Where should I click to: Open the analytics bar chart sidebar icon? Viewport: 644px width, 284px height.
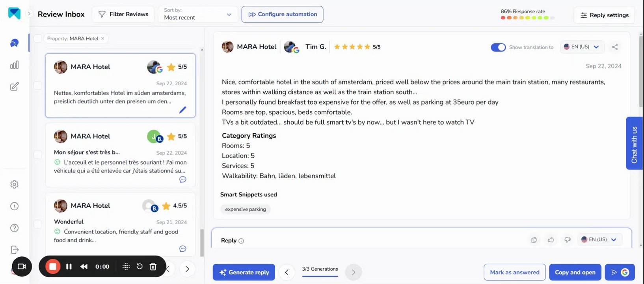[x=14, y=65]
